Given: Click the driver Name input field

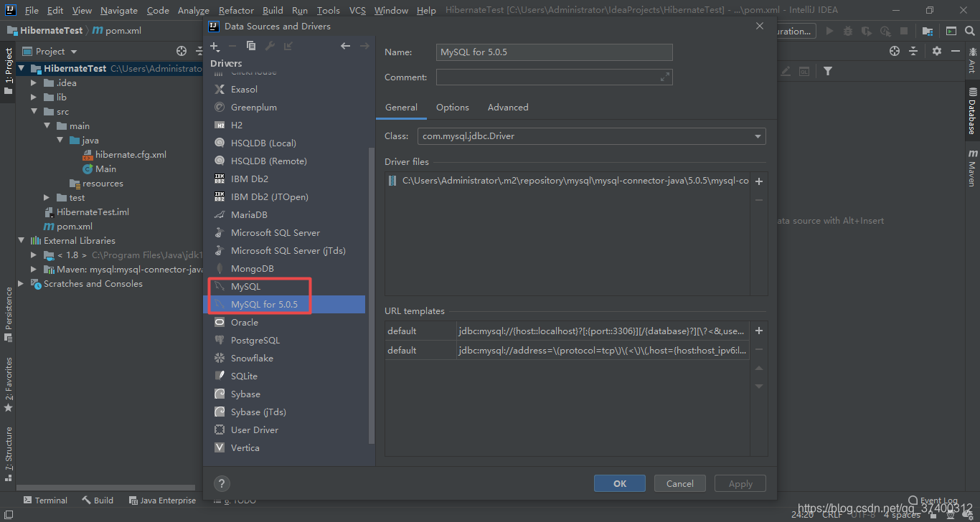Looking at the screenshot, I should [x=555, y=52].
